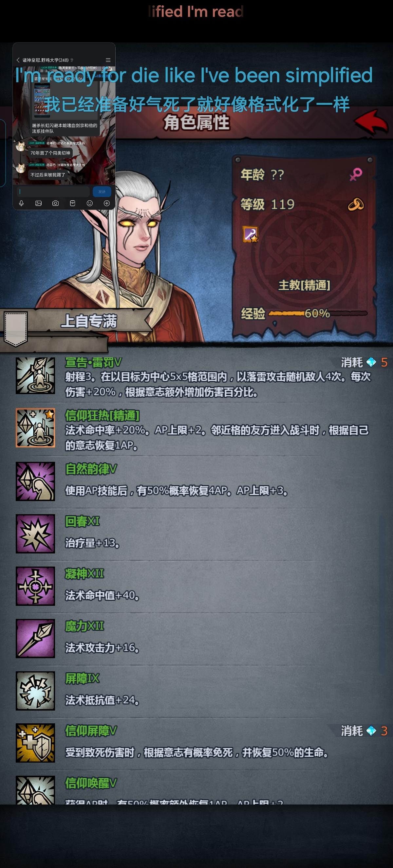Click the gold rings icon beside level
This screenshot has height=868, width=393.
356,204
